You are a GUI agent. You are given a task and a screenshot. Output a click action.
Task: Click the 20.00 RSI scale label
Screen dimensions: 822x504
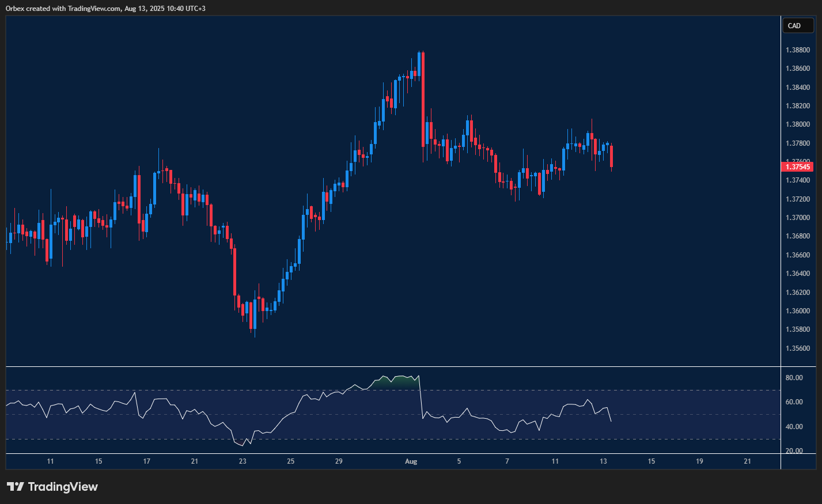794,451
